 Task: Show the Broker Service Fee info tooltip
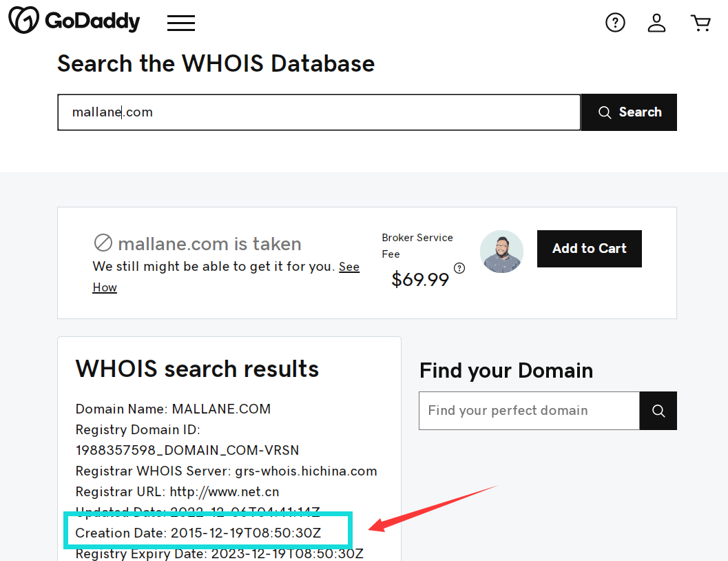[x=459, y=268]
